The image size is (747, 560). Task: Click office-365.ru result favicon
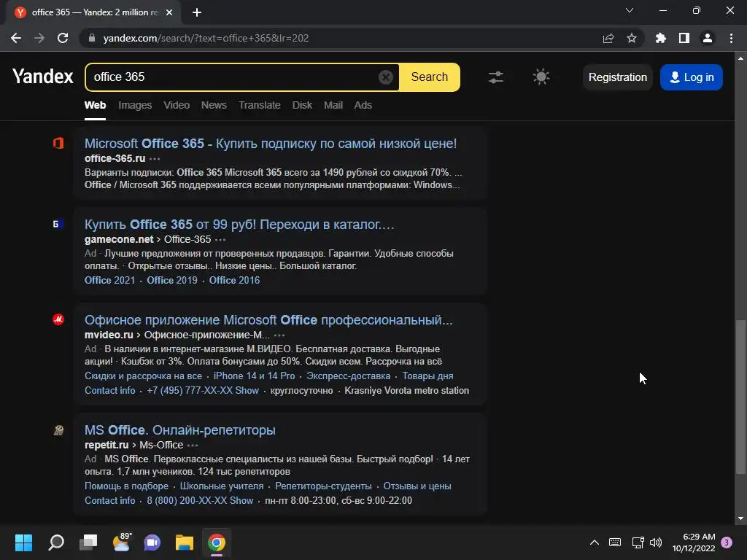coord(58,143)
